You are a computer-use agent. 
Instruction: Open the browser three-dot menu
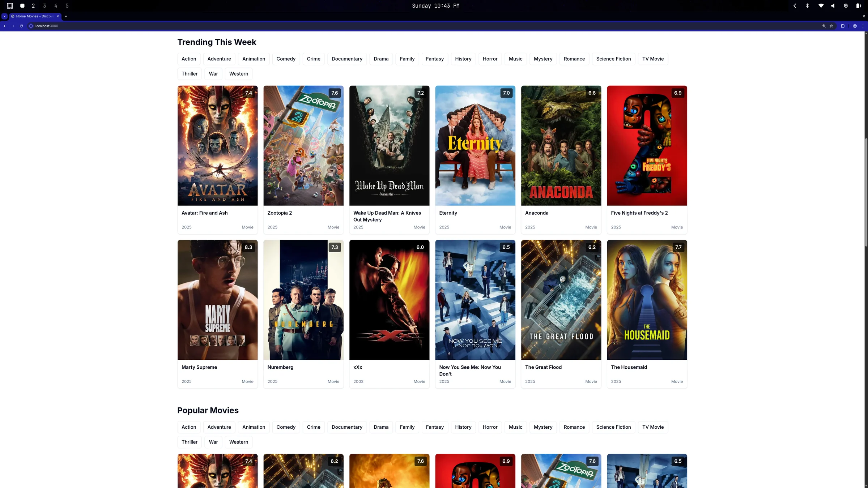[863, 26]
